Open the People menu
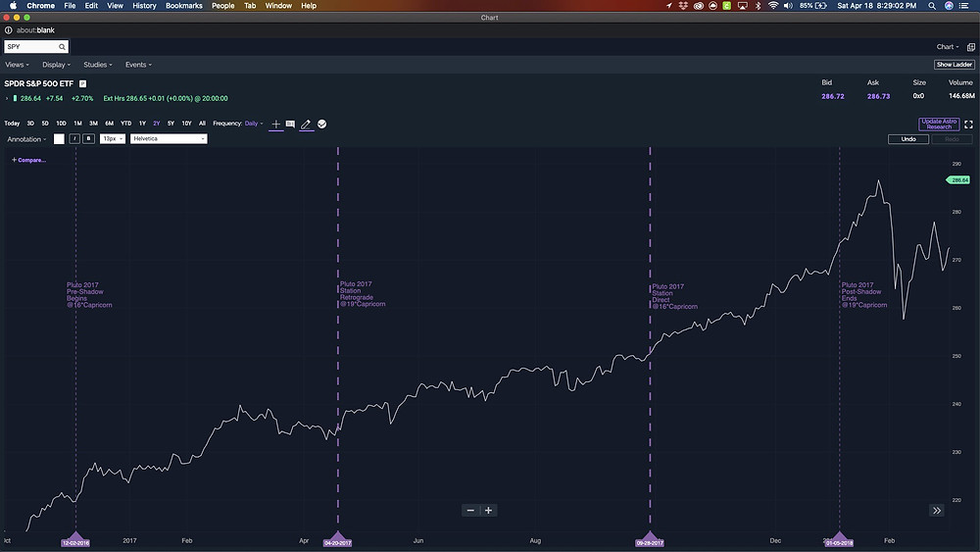980x552 pixels. pos(223,6)
